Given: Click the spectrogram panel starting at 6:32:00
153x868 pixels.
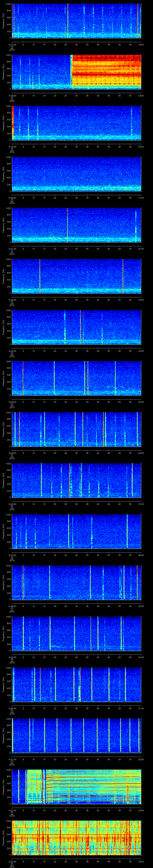Looking at the screenshot, I should [x=76, y=787].
